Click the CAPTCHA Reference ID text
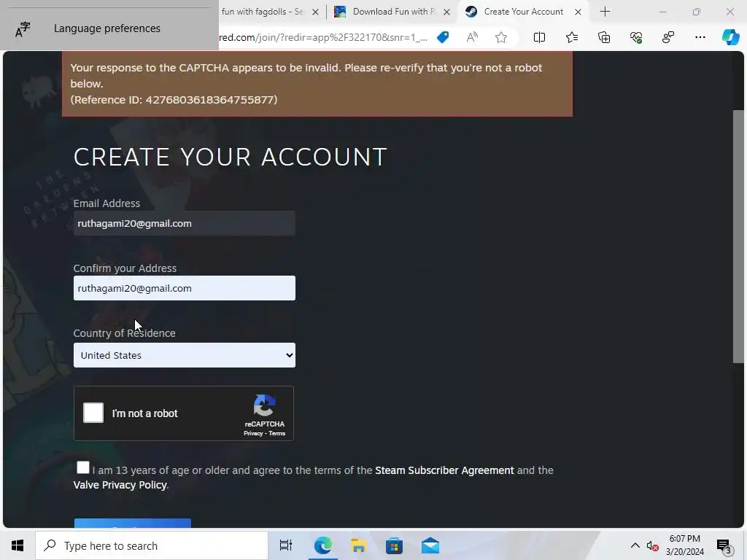 tap(174, 99)
